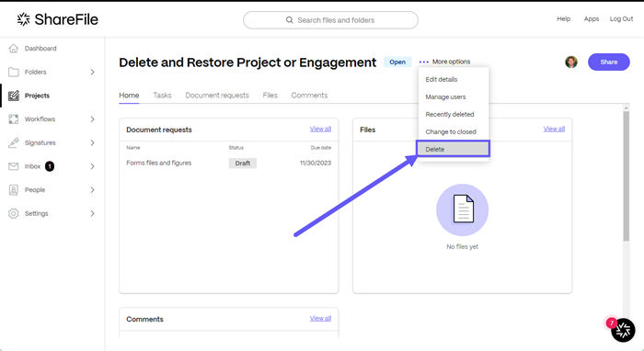This screenshot has width=644, height=351.
Task: Click the 11/30/2023 due date
Action: 316,163
